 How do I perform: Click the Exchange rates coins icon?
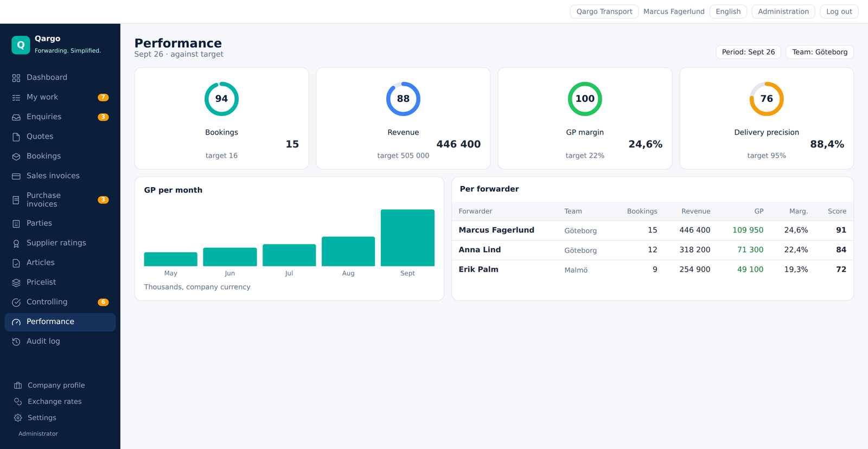click(18, 402)
